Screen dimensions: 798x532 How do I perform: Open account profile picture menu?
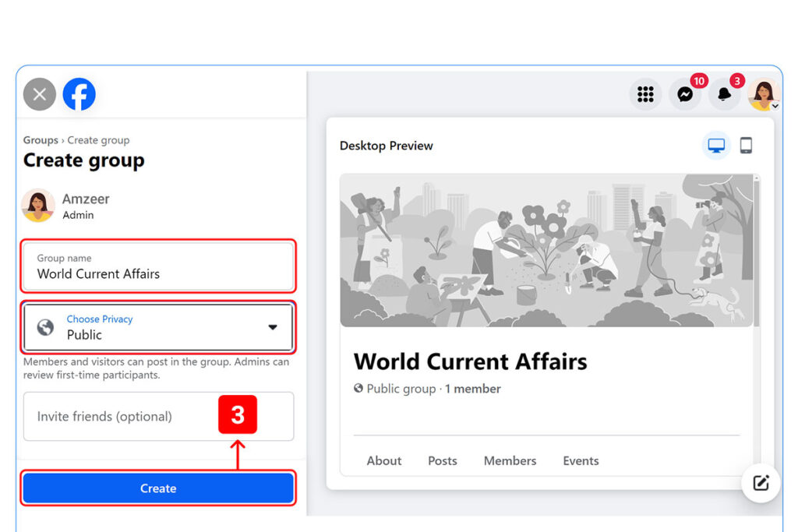[764, 94]
